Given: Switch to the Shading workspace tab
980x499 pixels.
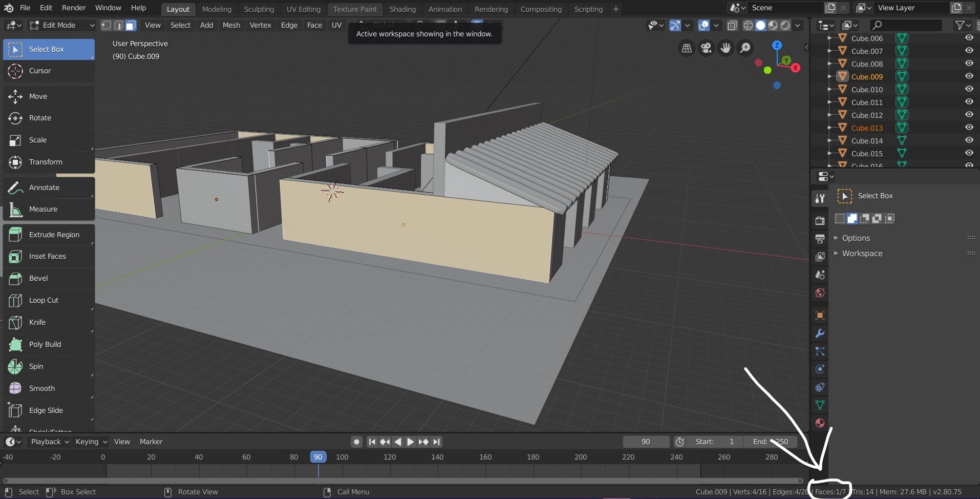Looking at the screenshot, I should click(402, 9).
